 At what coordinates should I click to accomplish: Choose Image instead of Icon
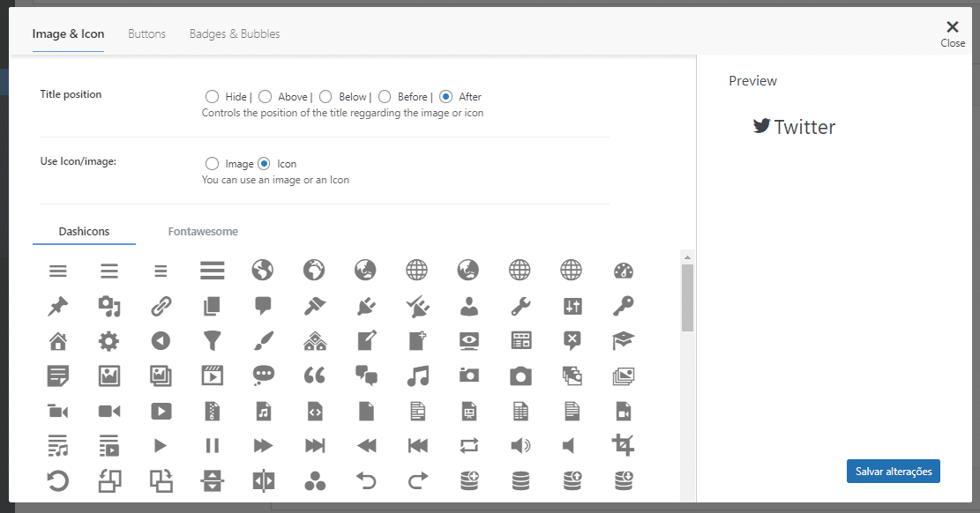pos(212,164)
